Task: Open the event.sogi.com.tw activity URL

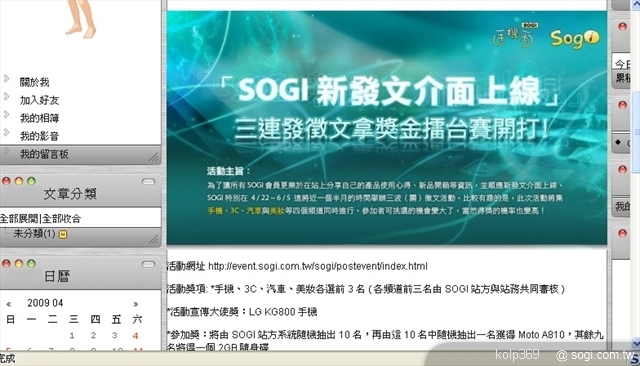Action: coord(318,266)
